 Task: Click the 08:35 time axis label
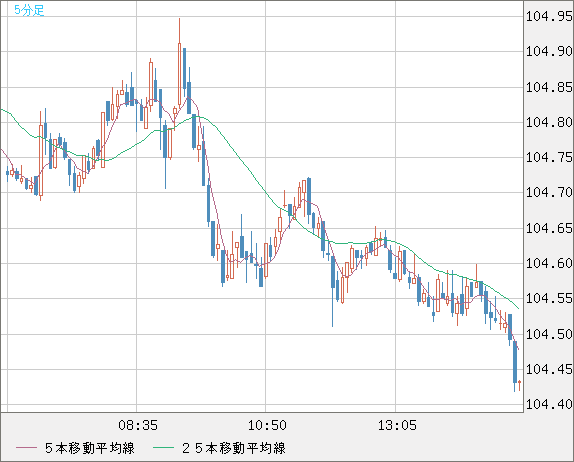[x=138, y=425]
